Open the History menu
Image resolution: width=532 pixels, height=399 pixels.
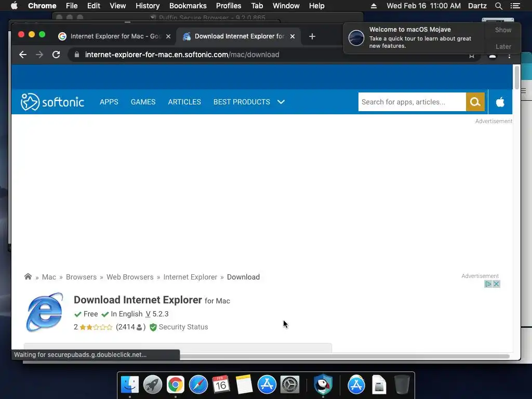pyautogui.click(x=148, y=6)
